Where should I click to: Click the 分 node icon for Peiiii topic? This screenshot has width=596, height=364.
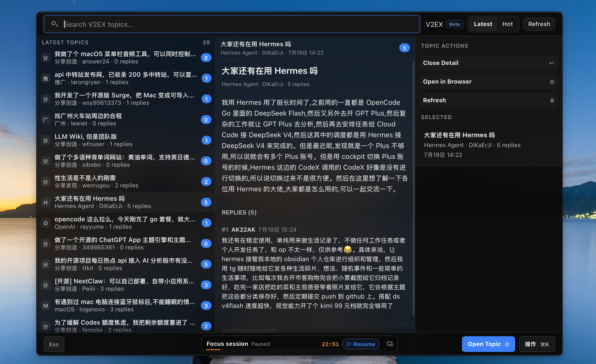[x=46, y=285]
